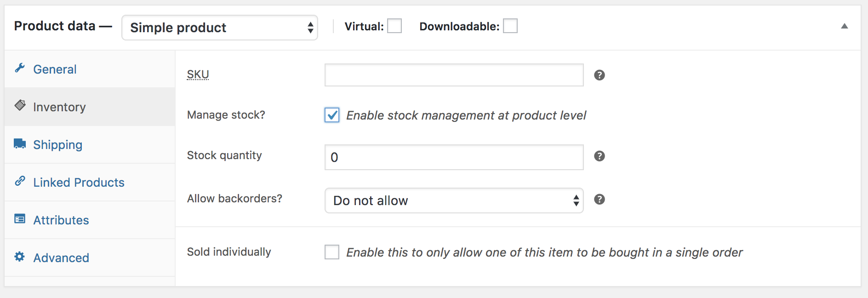The image size is (868, 298).
Task: Show the SKU help tooltip icon
Action: 599,75
